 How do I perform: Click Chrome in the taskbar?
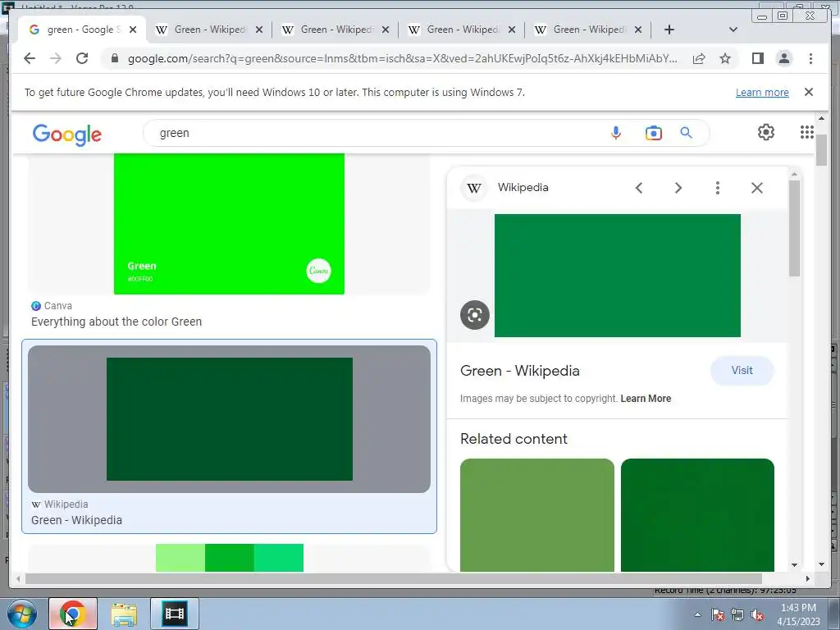tap(73, 614)
